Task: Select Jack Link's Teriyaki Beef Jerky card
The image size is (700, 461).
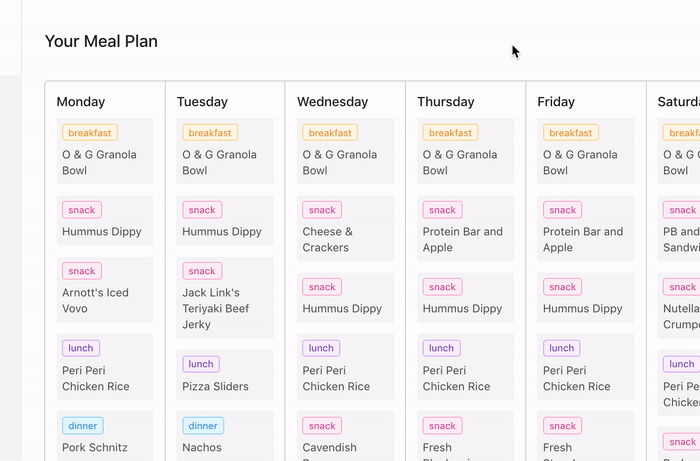Action: point(225,297)
